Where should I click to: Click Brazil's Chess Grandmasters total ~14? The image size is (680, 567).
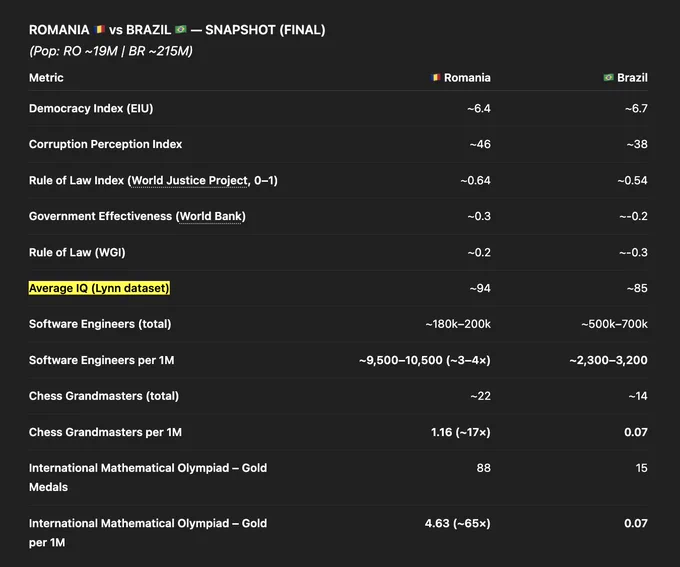tap(638, 396)
